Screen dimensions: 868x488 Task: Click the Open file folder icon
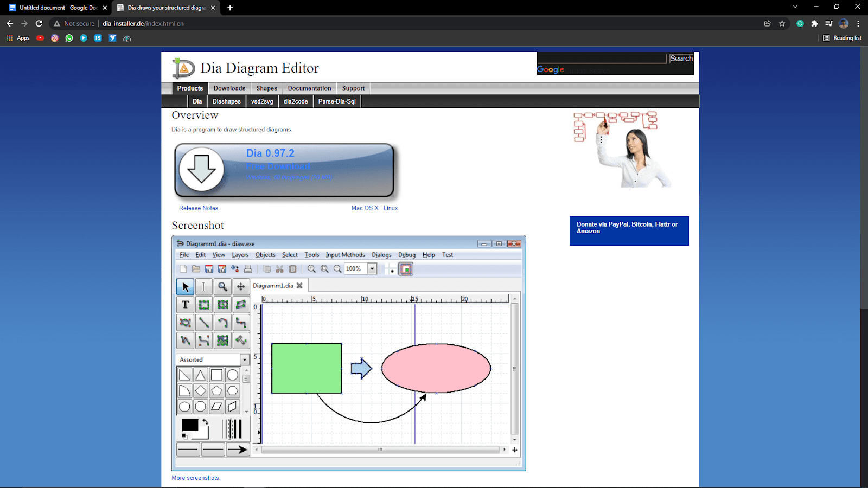click(196, 269)
